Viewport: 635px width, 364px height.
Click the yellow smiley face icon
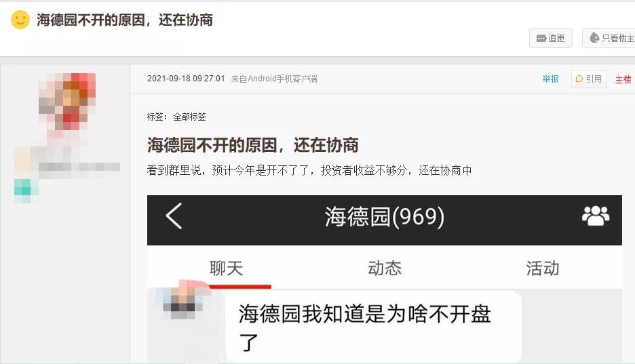click(20, 20)
